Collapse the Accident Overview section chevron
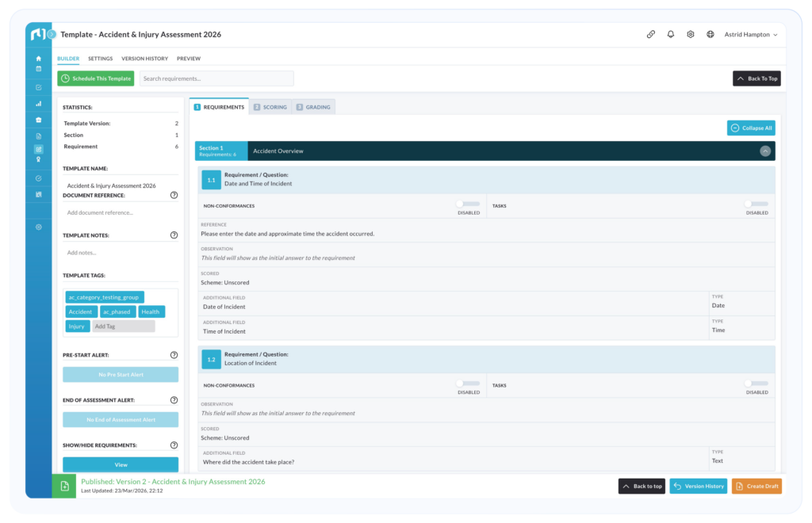Viewport: 812px width, 523px height. [x=765, y=151]
